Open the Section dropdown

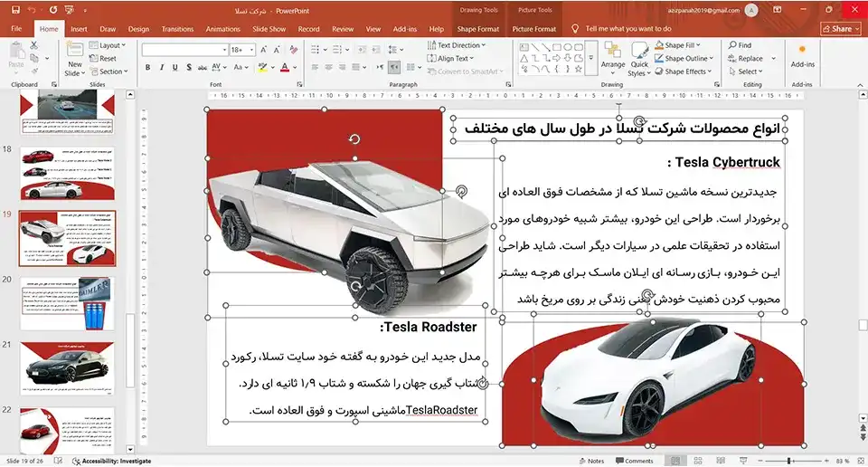tap(109, 71)
